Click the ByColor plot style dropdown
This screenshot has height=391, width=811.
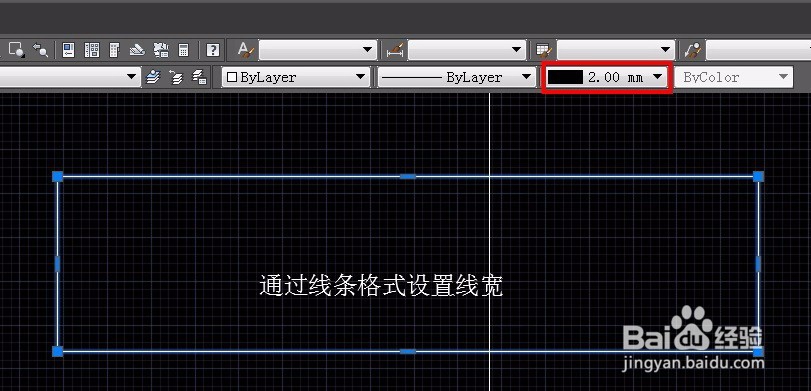(734, 78)
